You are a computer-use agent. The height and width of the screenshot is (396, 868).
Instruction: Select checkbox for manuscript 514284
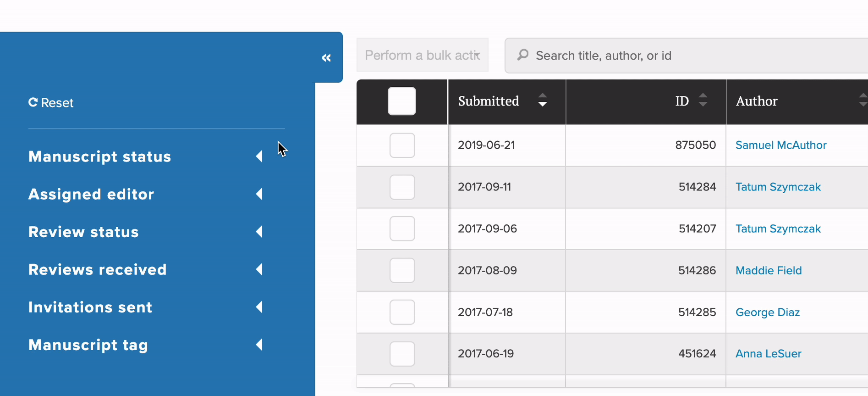(402, 187)
